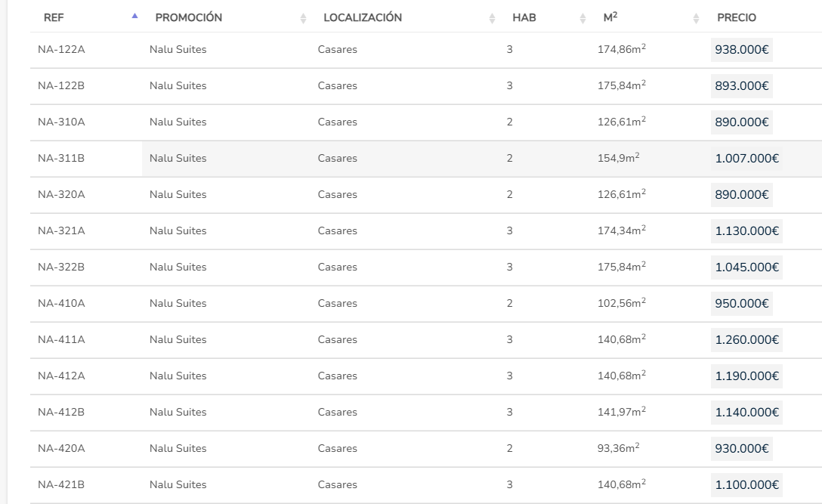Open the 1.260.000€ price for NA-411A
This screenshot has height=504, width=822.
click(747, 340)
